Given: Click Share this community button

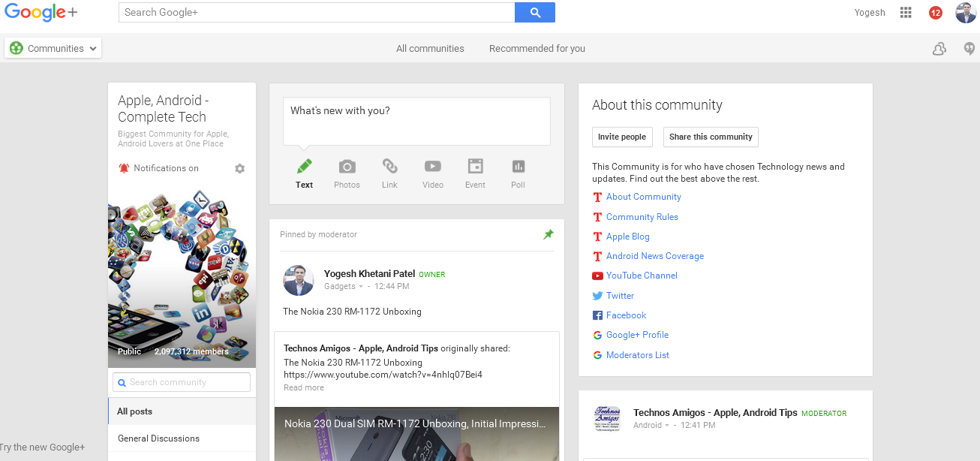Looking at the screenshot, I should pyautogui.click(x=711, y=137).
